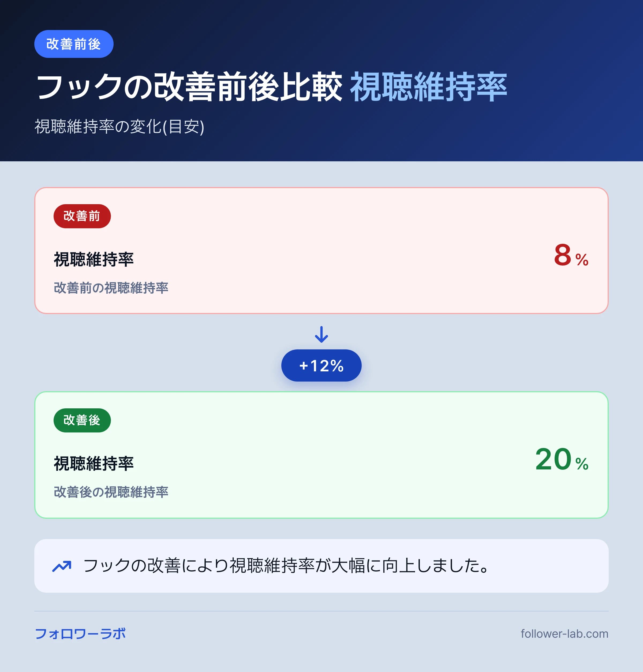Screen dimensions: 643x672
Task: Click the 改善前の視聴維持率 description
Action: [x=111, y=288]
